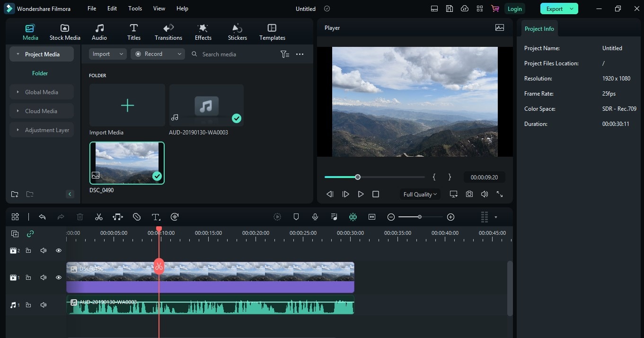This screenshot has width=644, height=338.
Task: Click the display settings monitor icon
Action: (x=454, y=194)
